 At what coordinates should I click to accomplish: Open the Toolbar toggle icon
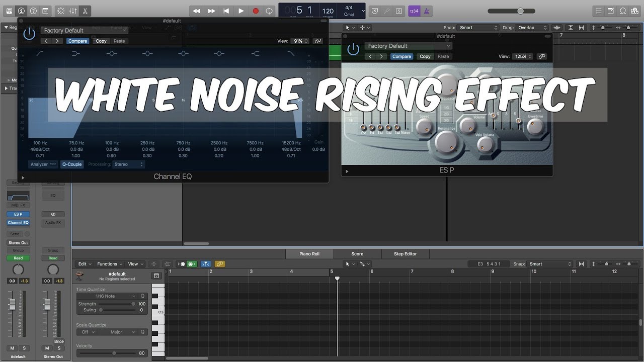pyautogui.click(x=45, y=11)
